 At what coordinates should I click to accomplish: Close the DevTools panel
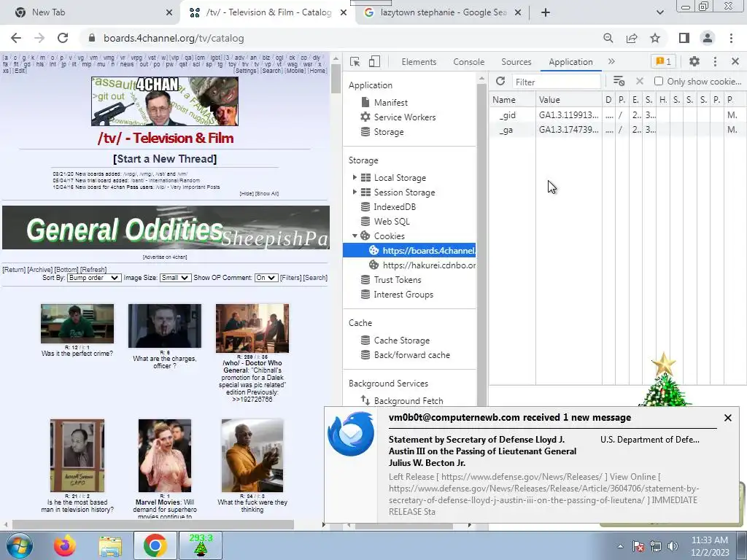(735, 61)
